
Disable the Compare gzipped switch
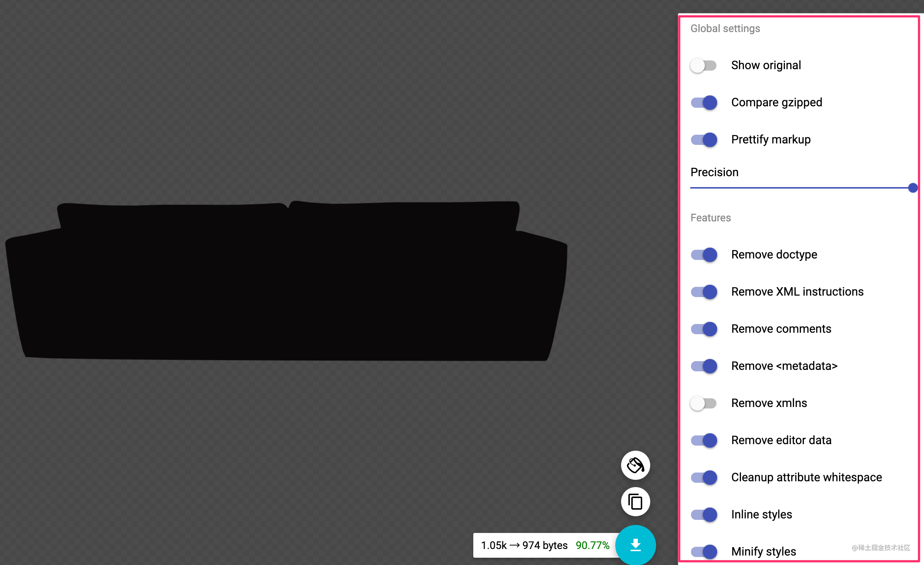click(703, 103)
